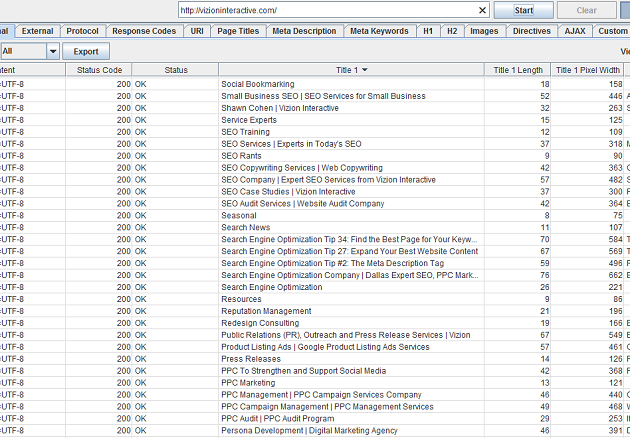Viewport: 630px width, 438px height.
Task: Click the Start crawl button
Action: tap(523, 10)
